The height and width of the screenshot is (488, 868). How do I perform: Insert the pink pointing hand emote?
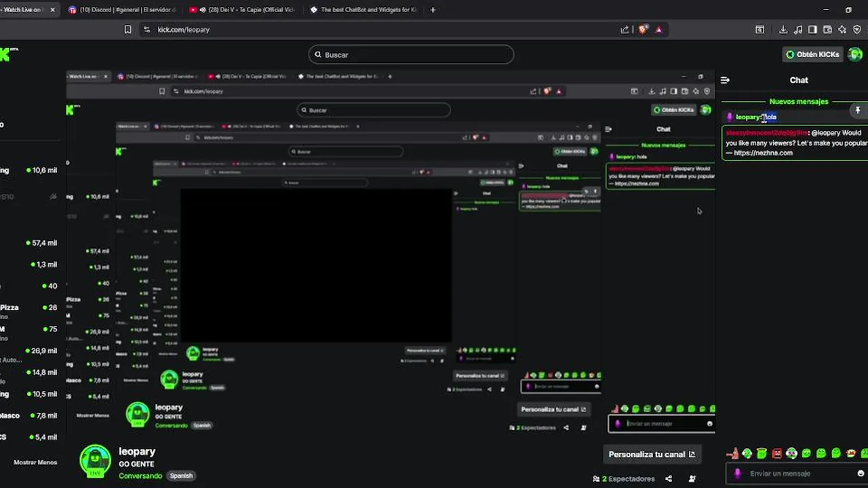tap(732, 453)
